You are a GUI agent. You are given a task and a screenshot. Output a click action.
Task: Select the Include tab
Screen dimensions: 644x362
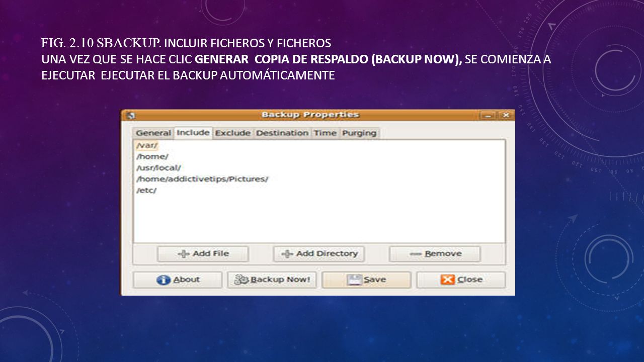193,132
